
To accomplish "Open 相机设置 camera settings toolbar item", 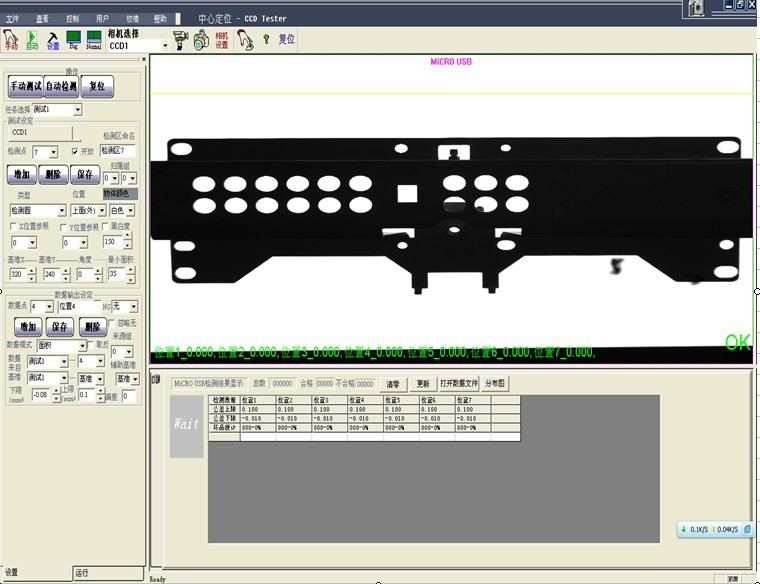I will point(222,40).
